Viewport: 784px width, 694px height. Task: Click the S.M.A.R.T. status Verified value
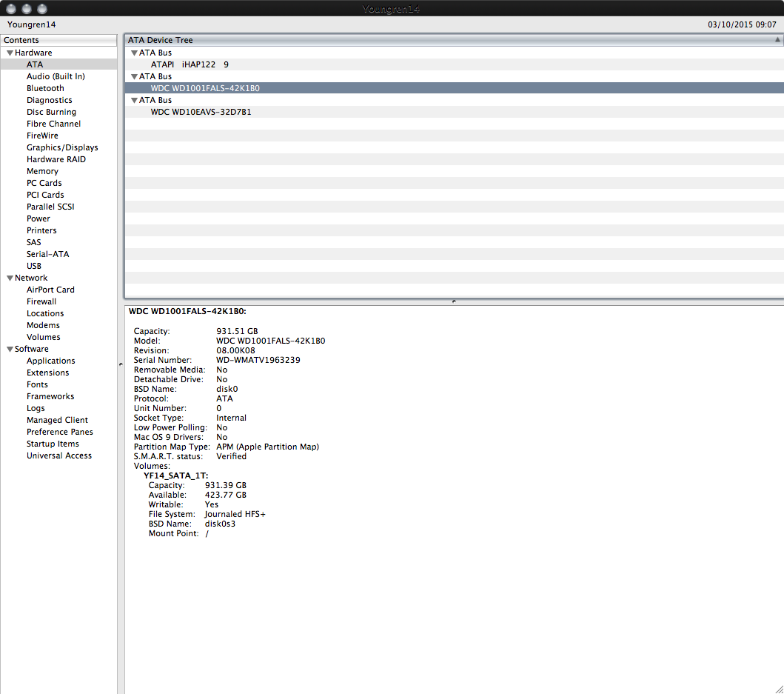tap(231, 456)
